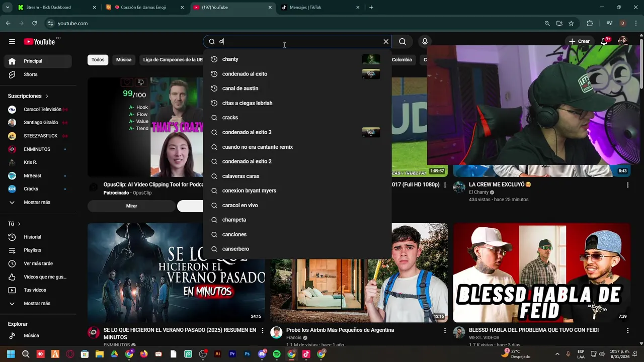Open Playlists in sidebar
This screenshot has height=362, width=644.
point(39,250)
